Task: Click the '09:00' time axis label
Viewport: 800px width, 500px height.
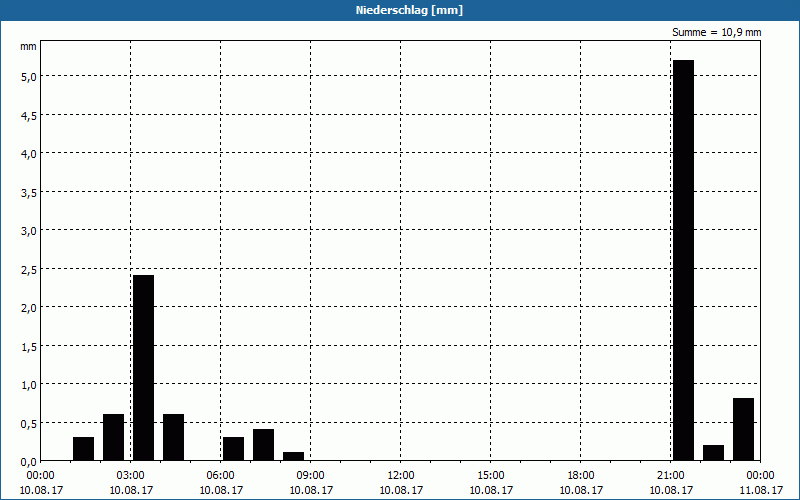Action: [311, 476]
